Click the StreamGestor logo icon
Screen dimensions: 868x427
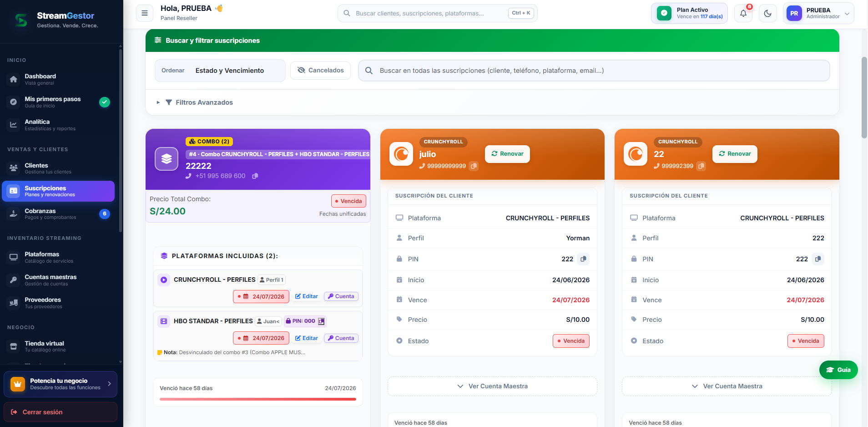coord(21,20)
